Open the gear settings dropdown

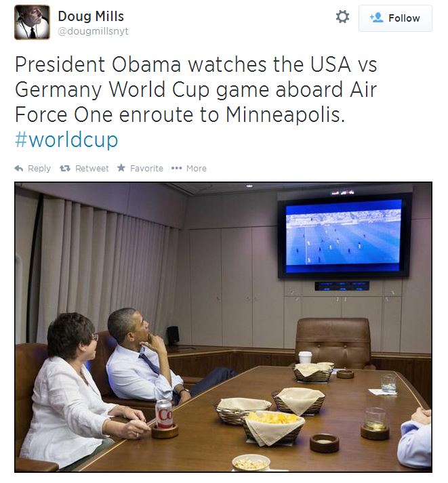point(342,17)
